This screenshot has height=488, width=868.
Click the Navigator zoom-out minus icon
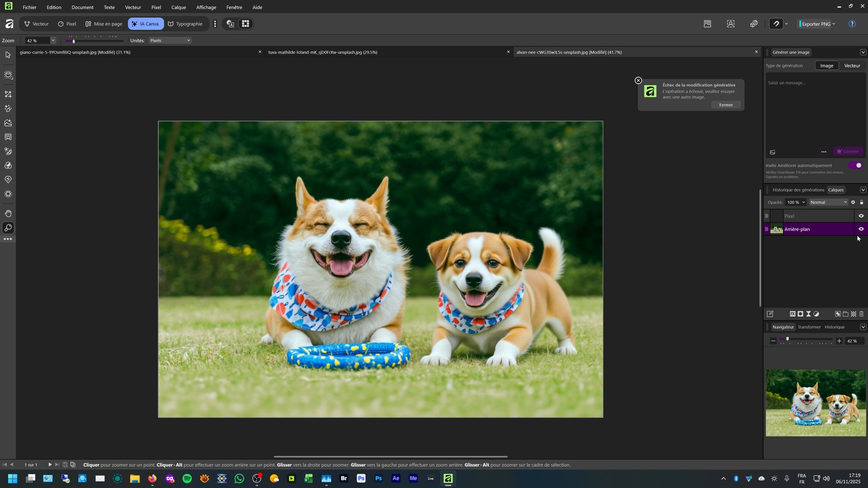[773, 341]
